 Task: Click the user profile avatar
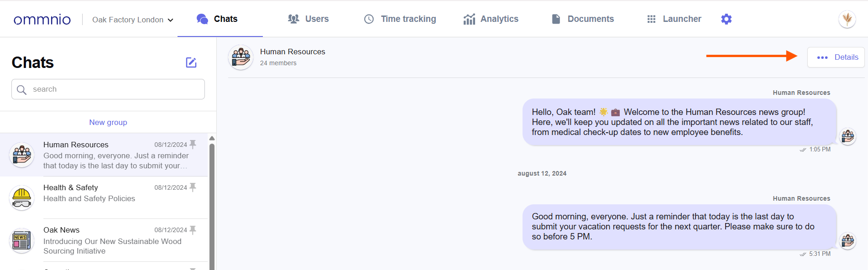[x=847, y=19]
